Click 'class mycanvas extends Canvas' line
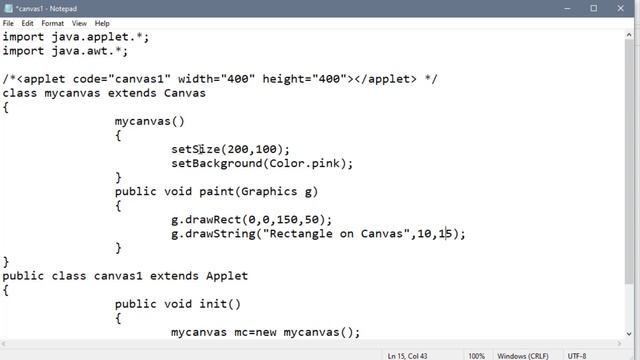Viewport: 640px width, 360px height. click(x=104, y=93)
